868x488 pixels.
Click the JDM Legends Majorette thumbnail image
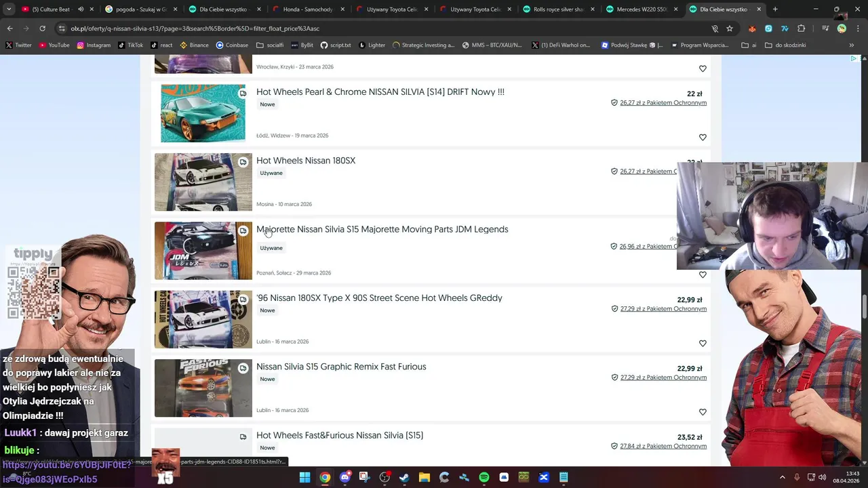pyautogui.click(x=203, y=251)
